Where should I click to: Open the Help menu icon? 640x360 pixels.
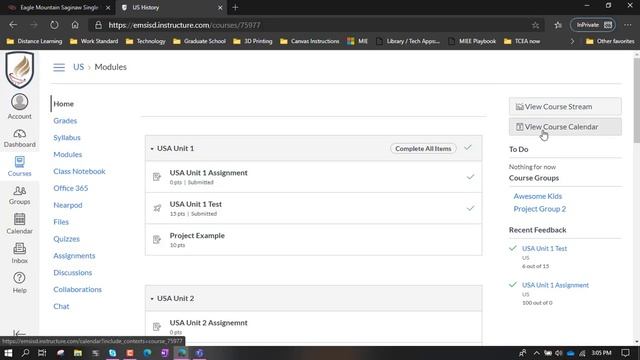pyautogui.click(x=19, y=282)
